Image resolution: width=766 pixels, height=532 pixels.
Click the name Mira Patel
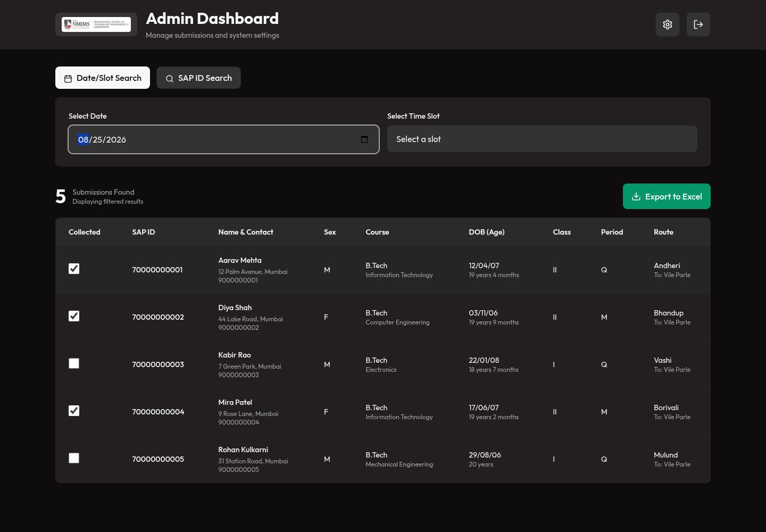[235, 402]
